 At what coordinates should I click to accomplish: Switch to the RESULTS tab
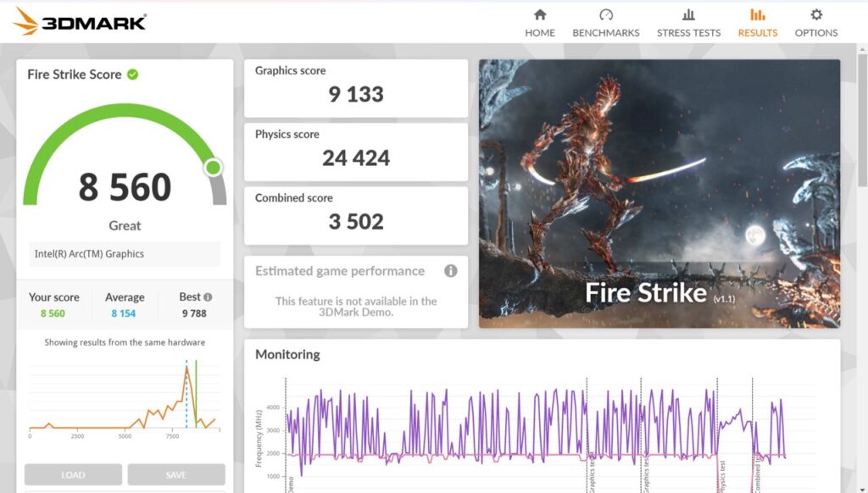tap(757, 32)
